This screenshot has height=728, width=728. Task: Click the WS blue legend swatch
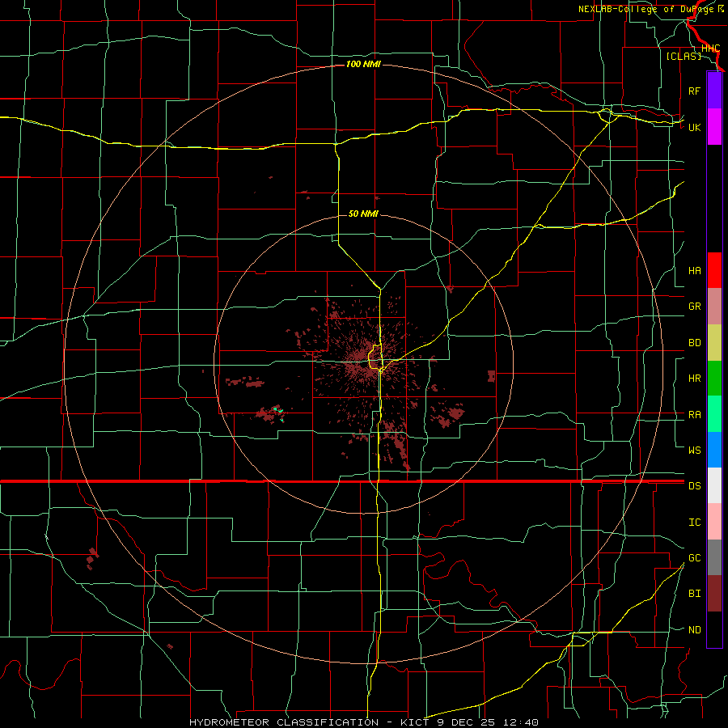pyautogui.click(x=714, y=450)
